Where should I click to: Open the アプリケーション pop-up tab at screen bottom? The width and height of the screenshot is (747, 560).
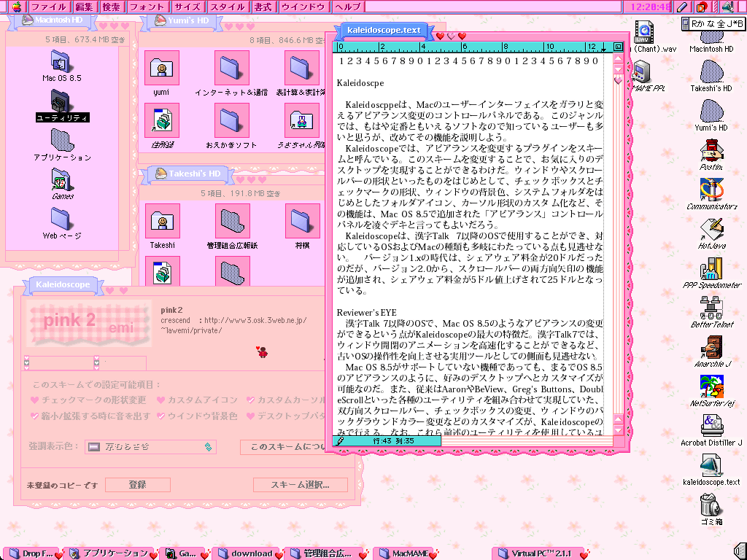[111, 553]
